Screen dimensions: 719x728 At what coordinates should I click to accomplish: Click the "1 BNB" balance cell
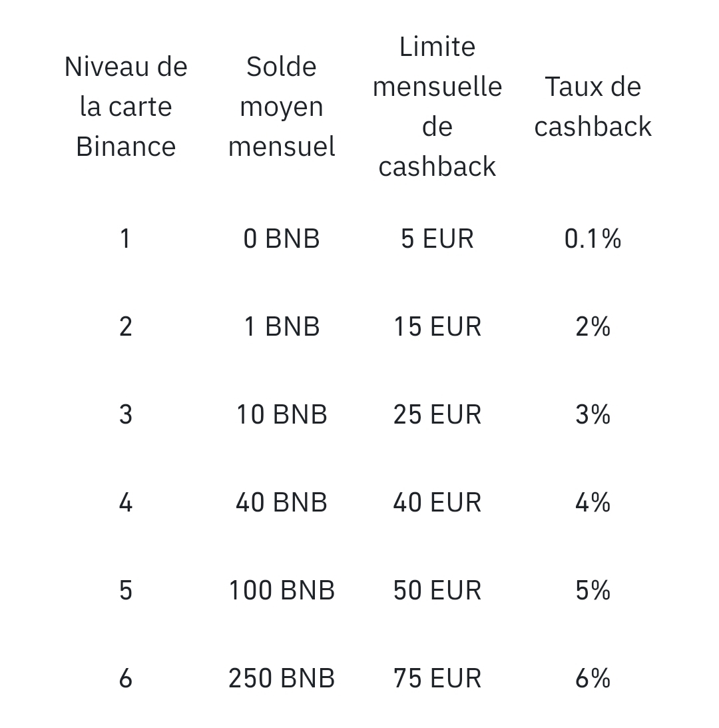282,326
